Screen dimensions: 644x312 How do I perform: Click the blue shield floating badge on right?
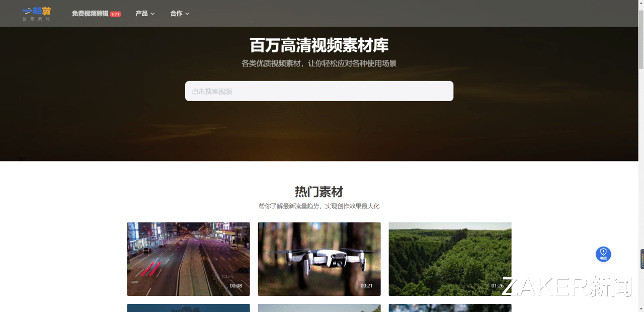603,254
